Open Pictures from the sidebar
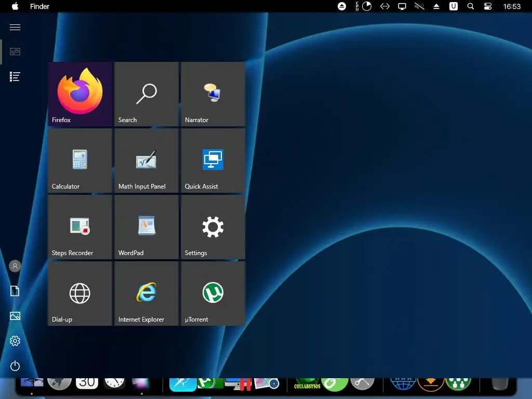The height and width of the screenshot is (399, 532). 15,316
